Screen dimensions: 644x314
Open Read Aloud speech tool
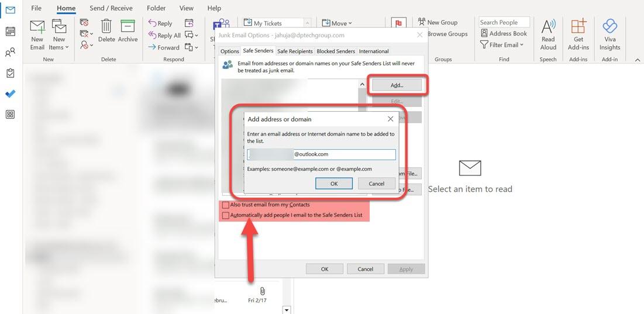point(548,34)
